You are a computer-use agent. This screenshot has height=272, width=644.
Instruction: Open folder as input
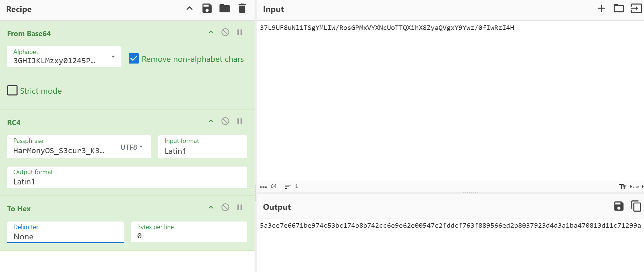[x=619, y=9]
